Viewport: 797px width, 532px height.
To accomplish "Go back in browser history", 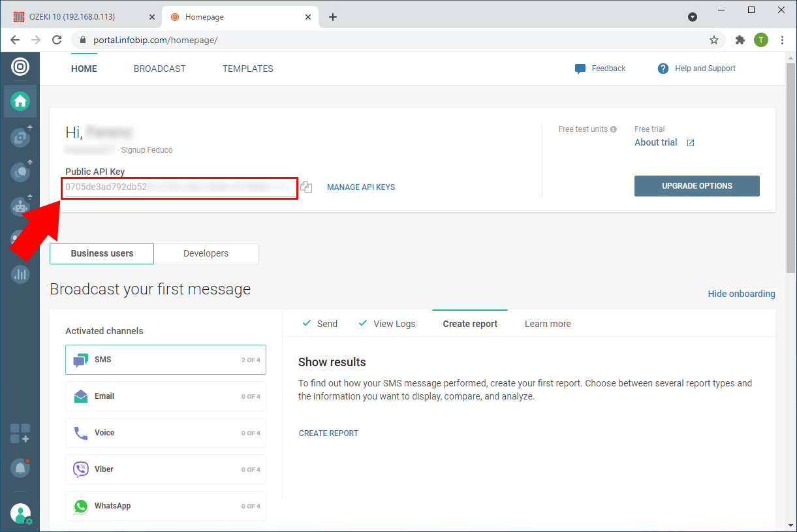I will 15,40.
